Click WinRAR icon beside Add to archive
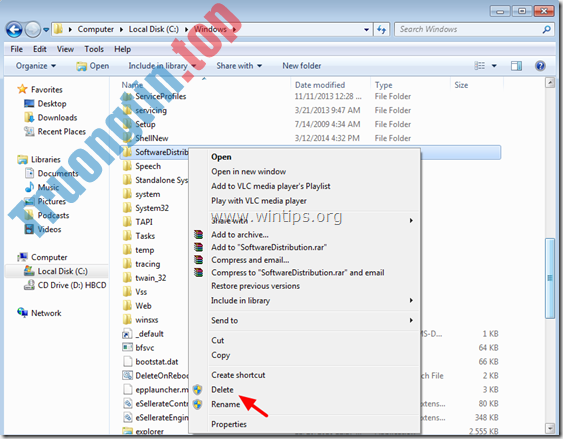Image resolution: width=563 pixels, height=439 pixels. coord(199,235)
